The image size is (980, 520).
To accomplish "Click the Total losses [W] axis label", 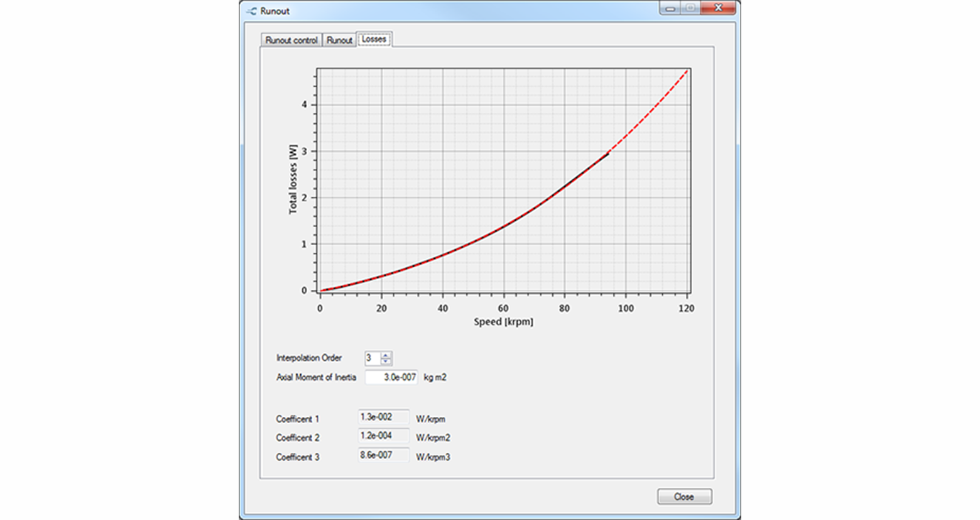I will pyautogui.click(x=293, y=180).
